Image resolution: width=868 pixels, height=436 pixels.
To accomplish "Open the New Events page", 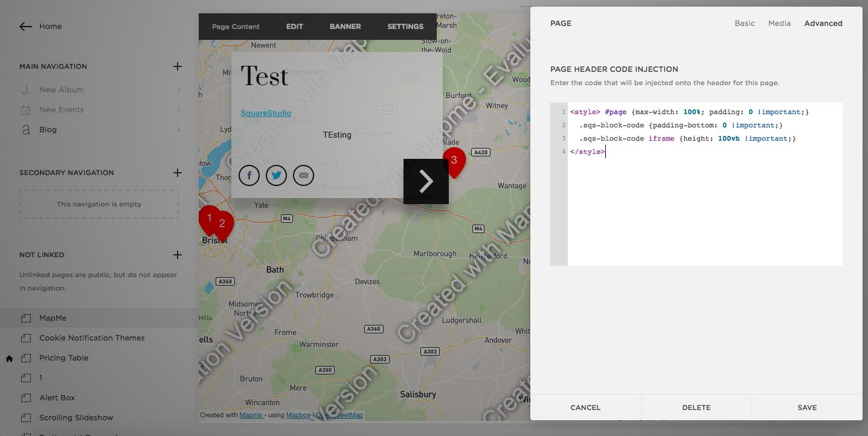I will 62,110.
